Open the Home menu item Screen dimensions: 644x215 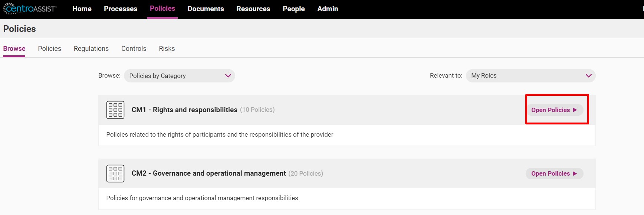tap(82, 9)
